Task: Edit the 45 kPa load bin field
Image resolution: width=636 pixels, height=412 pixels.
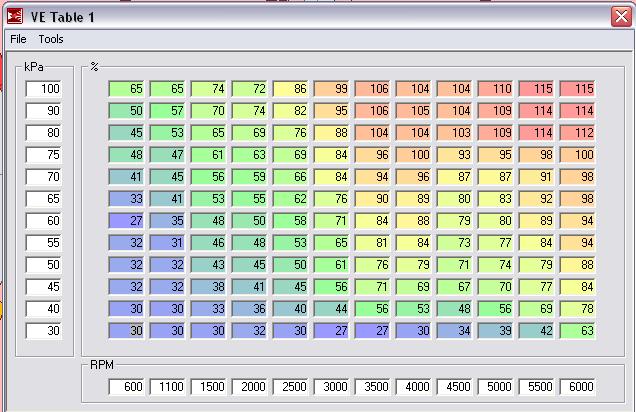Action: tap(44, 287)
